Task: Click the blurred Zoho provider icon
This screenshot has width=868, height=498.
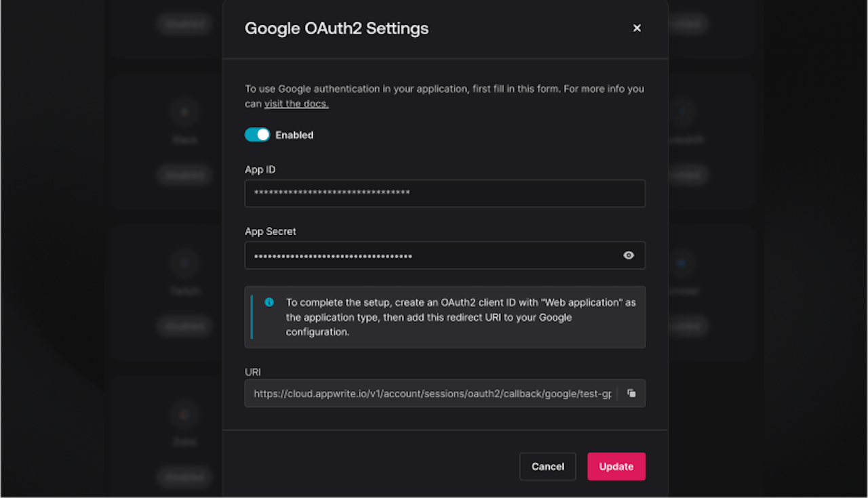Action: pos(184,414)
